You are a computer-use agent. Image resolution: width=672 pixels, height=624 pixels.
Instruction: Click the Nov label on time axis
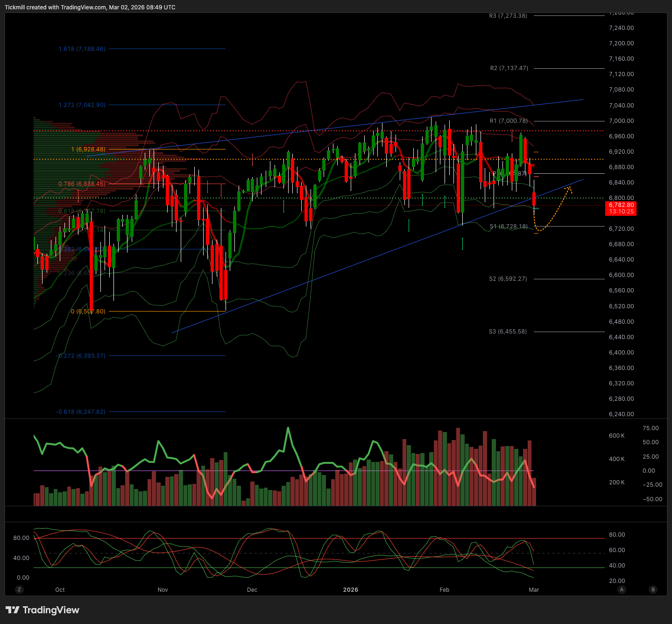pyautogui.click(x=163, y=589)
